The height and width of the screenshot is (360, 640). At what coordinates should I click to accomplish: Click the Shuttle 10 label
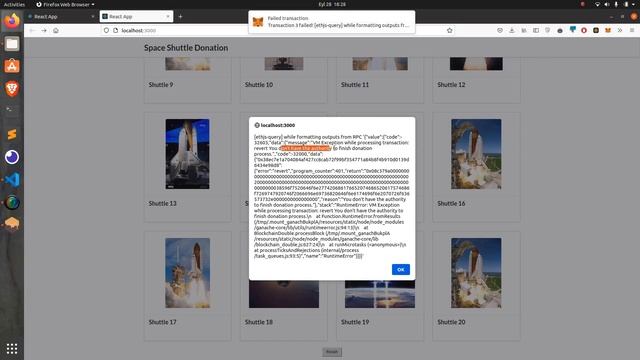(259, 85)
